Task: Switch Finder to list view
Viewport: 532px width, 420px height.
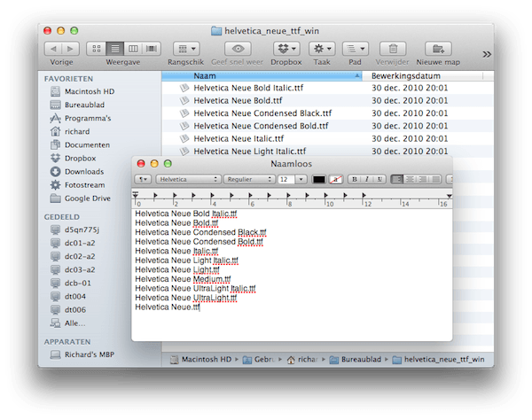Action: coord(115,49)
